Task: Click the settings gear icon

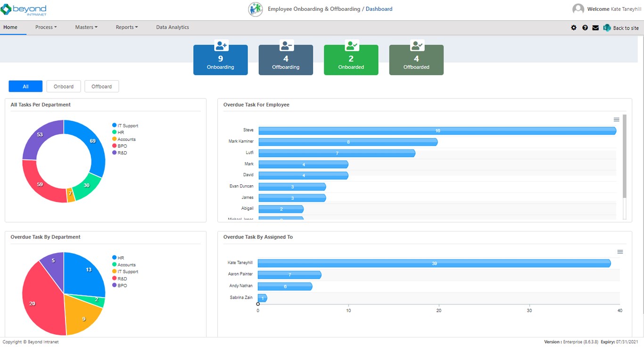Action: (x=574, y=28)
